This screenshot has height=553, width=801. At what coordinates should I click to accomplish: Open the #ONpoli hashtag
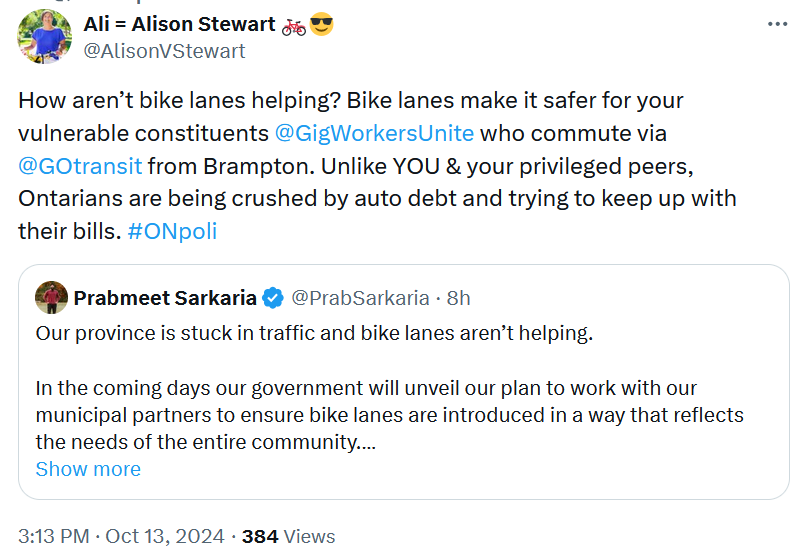point(172,231)
